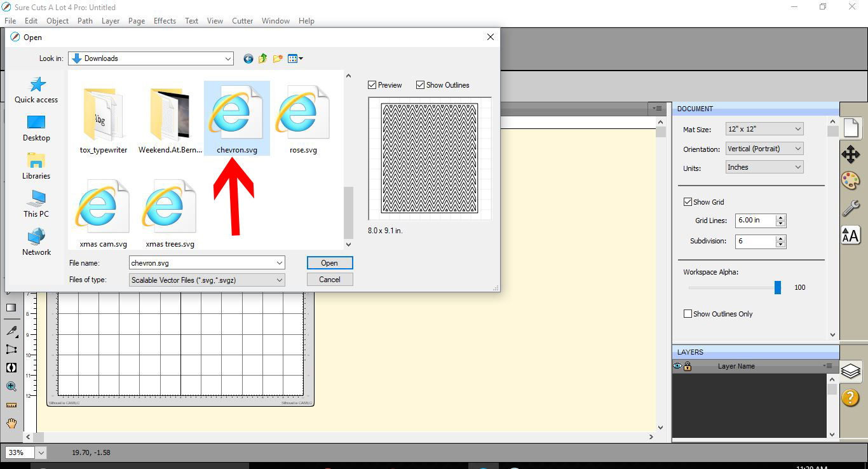The height and width of the screenshot is (469, 868).
Task: Expand the Look in Downloads dropdown
Action: click(x=228, y=58)
